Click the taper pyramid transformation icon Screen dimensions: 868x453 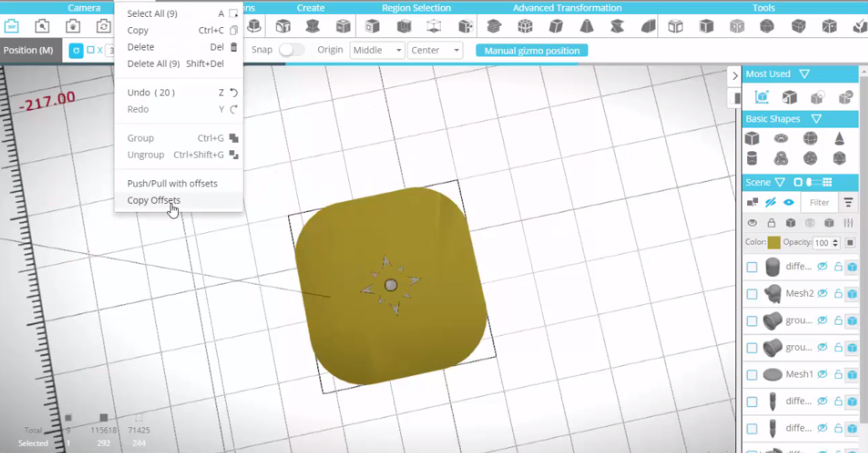pos(586,26)
